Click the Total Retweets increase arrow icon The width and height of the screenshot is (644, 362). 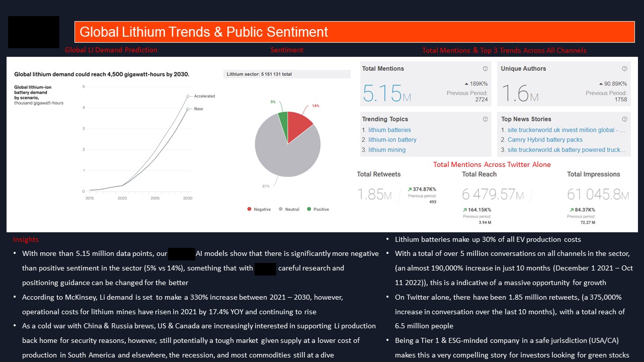410,190
